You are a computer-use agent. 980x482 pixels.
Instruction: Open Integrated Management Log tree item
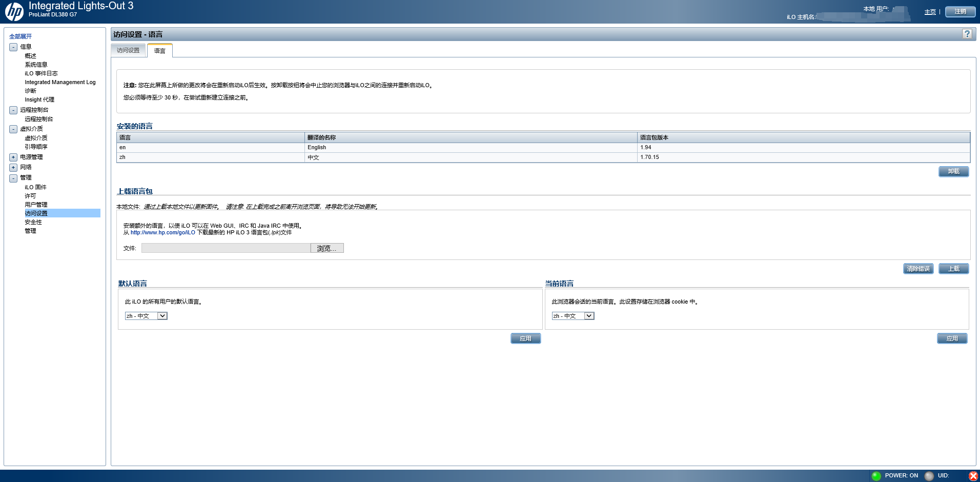[x=60, y=82]
